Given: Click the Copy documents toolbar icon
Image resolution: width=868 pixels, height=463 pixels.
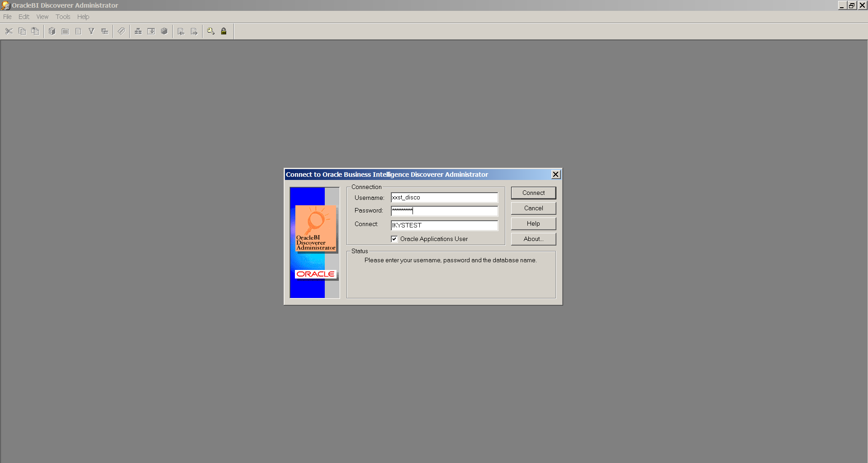Looking at the screenshot, I should [22, 31].
